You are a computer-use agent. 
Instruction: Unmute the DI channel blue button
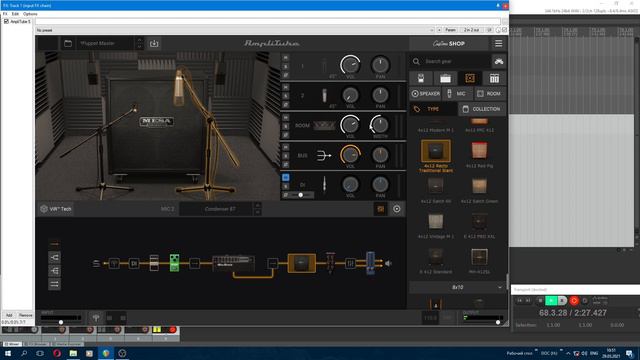tap(286, 178)
